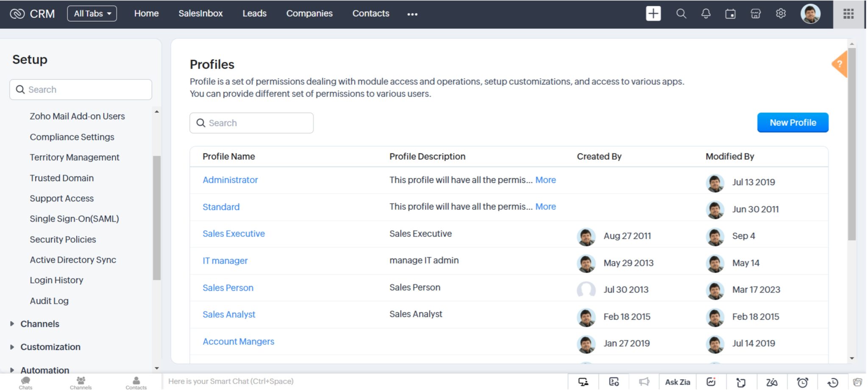Open Chats from the bottom-left corner

pos(25,381)
